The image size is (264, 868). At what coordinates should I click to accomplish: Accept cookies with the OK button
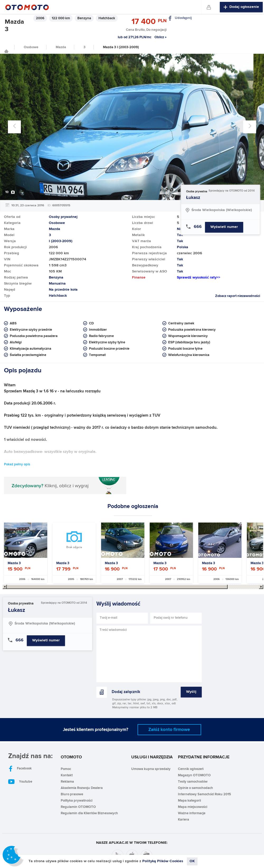192,861
